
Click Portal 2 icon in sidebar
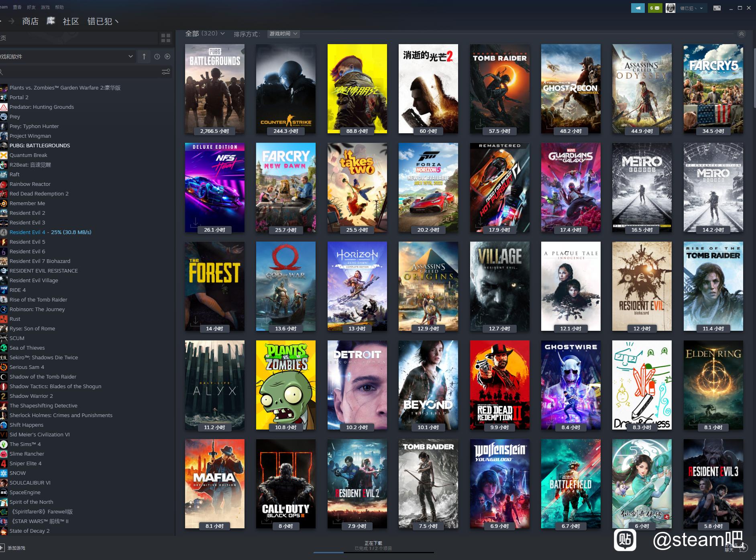[4, 97]
